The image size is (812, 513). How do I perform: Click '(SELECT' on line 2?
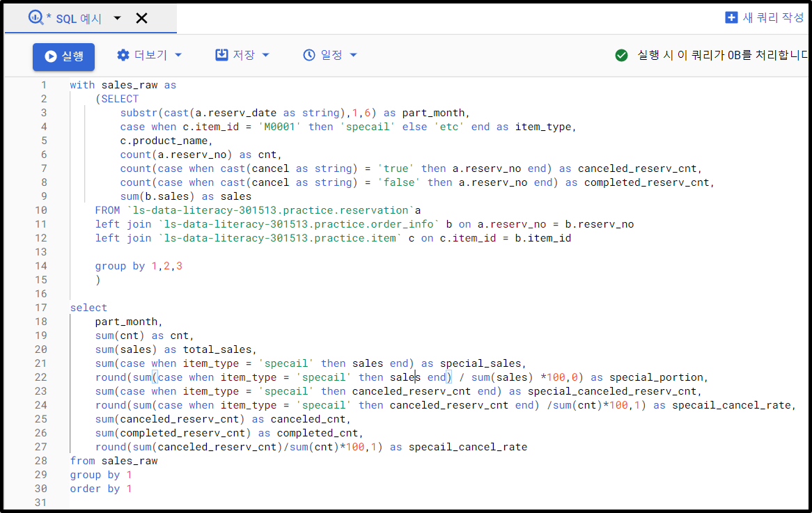[x=117, y=99]
